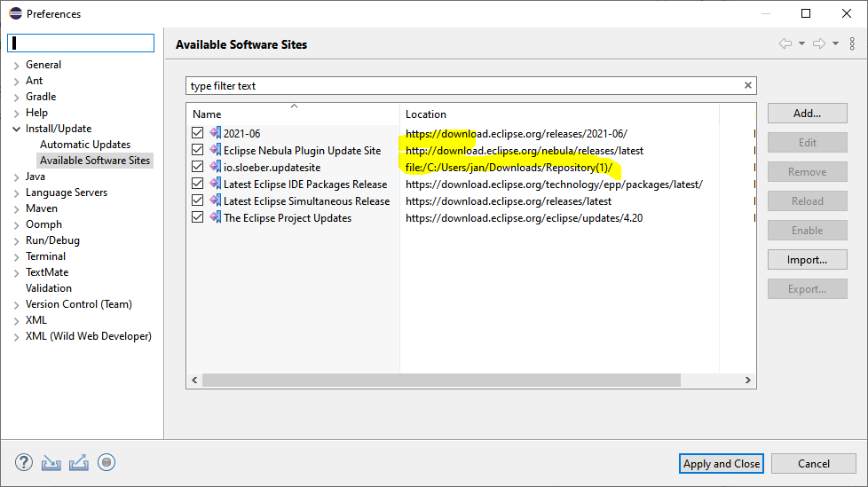The height and width of the screenshot is (487, 868).
Task: Expand the Gradle tree node
Action: [x=16, y=98]
